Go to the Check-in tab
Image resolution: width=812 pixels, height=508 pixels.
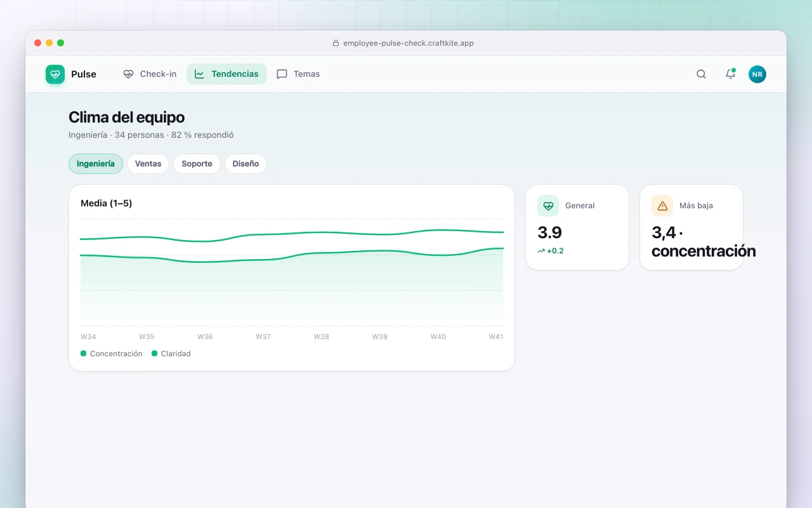click(x=150, y=74)
